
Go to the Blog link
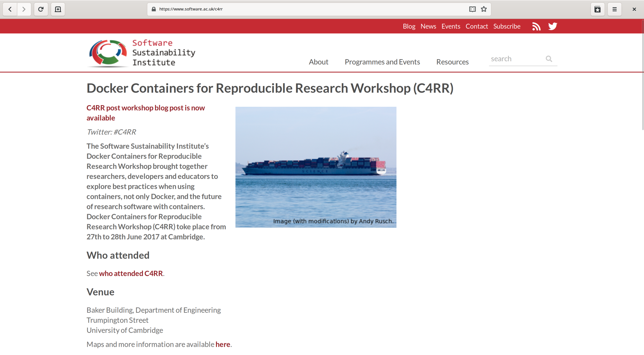tap(409, 26)
